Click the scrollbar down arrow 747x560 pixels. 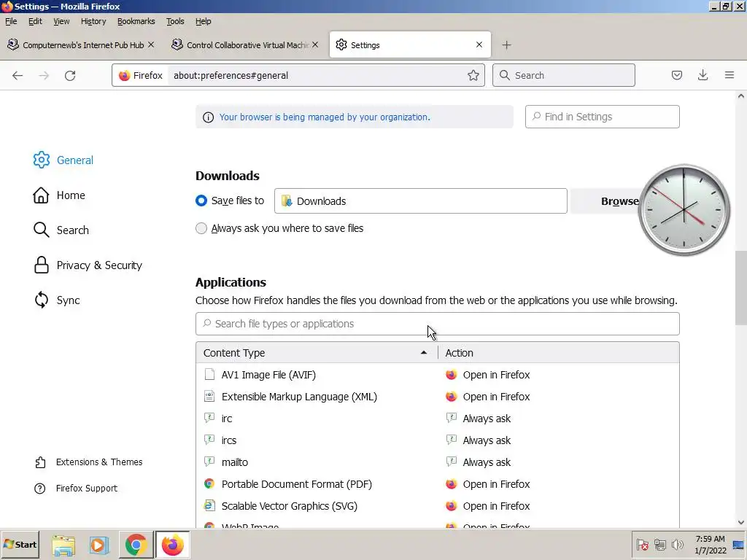coord(741,522)
